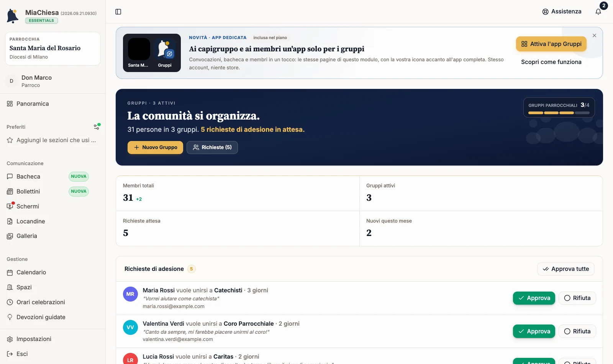Open the Santa Maria del Rosario parish card
The width and height of the screenshot is (613, 364).
pos(53,49)
